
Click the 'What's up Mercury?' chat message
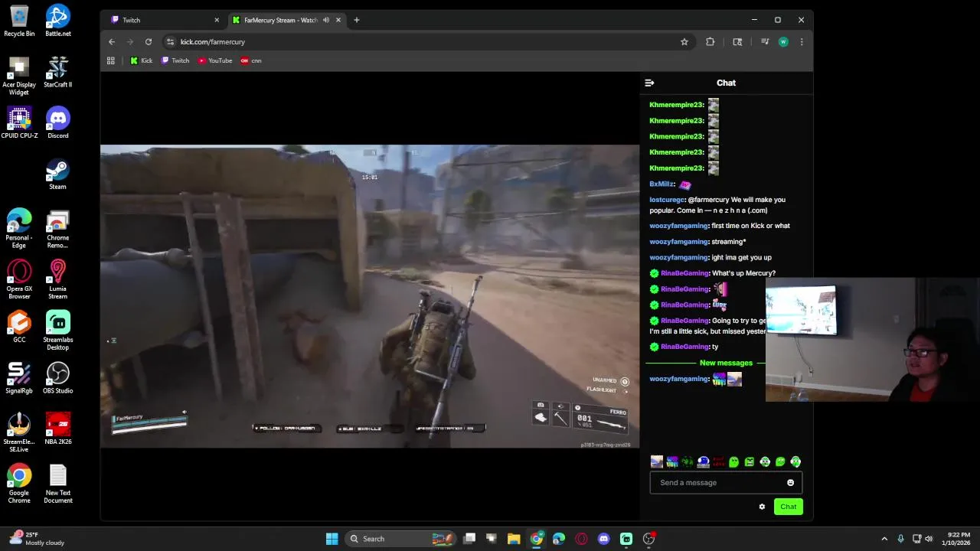[743, 273]
